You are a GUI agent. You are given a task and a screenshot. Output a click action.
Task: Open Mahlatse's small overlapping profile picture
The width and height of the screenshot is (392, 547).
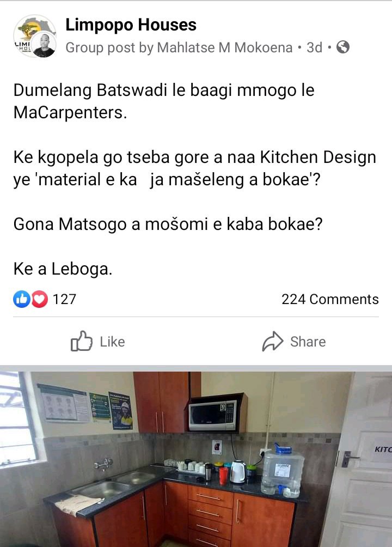(x=44, y=44)
